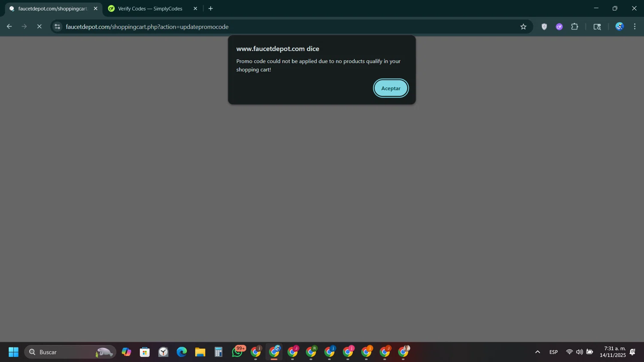
Task: Open the clock showing 7:31 a. m.
Action: click(x=613, y=352)
